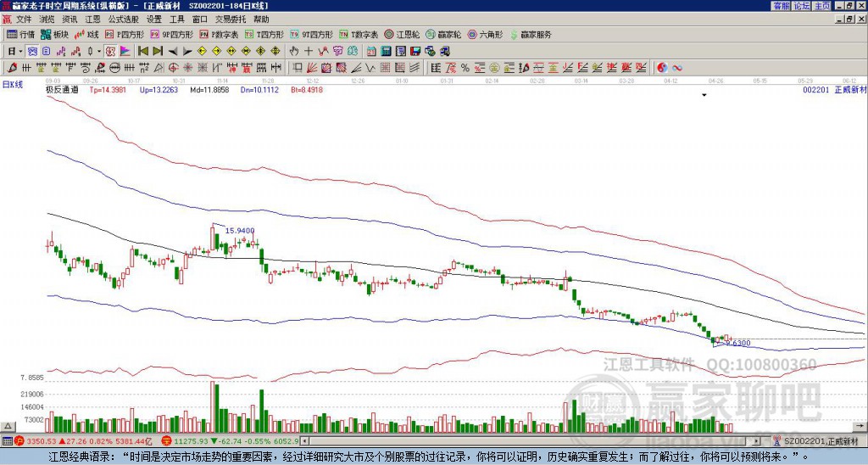Click the yellow diamond right-arrow icon
This screenshot has width=868, height=465.
[216, 51]
